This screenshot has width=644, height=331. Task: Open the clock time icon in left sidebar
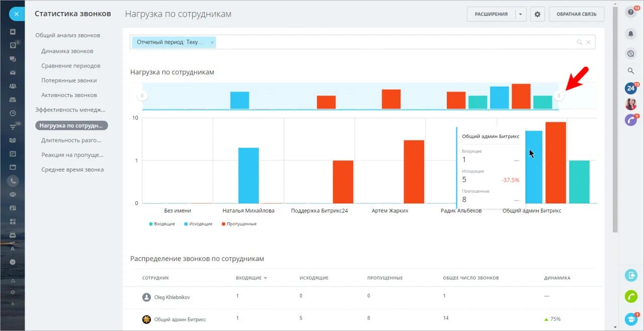tap(13, 113)
